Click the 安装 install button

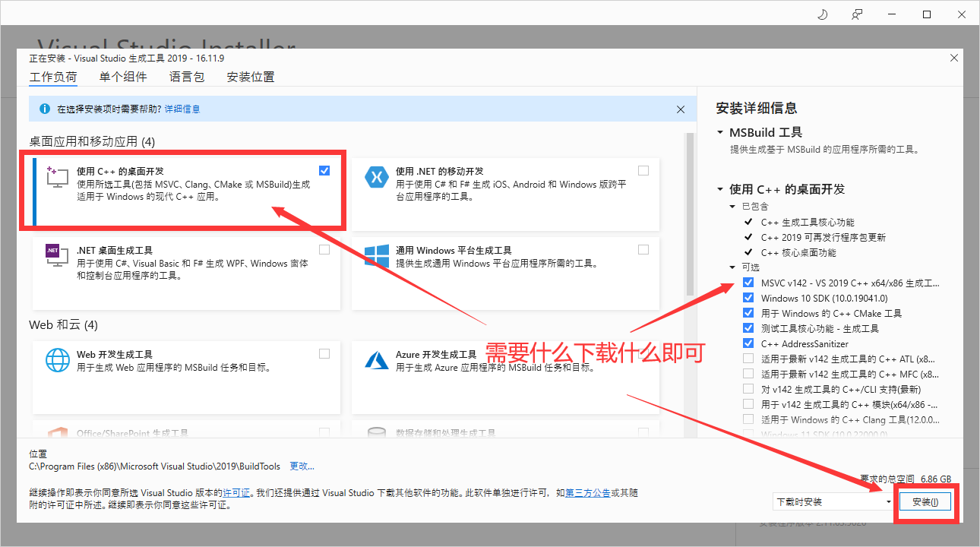click(925, 501)
